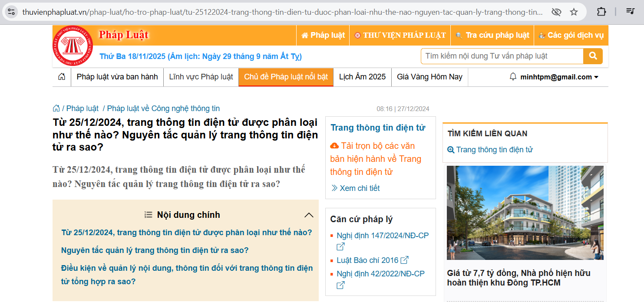The image size is (644, 302).
Task: Go to the home icon in navigation bar
Action: click(62, 77)
